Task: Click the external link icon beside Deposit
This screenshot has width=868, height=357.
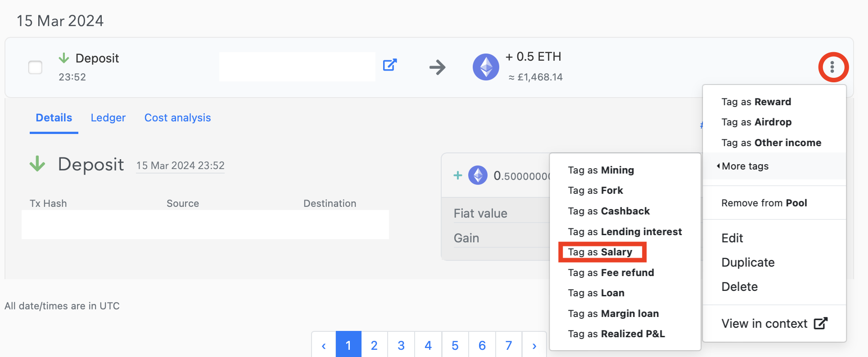Action: tap(389, 65)
